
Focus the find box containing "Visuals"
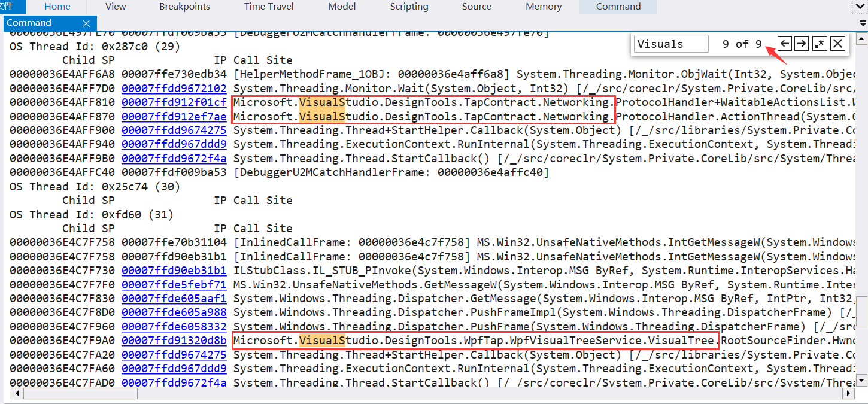[670, 44]
